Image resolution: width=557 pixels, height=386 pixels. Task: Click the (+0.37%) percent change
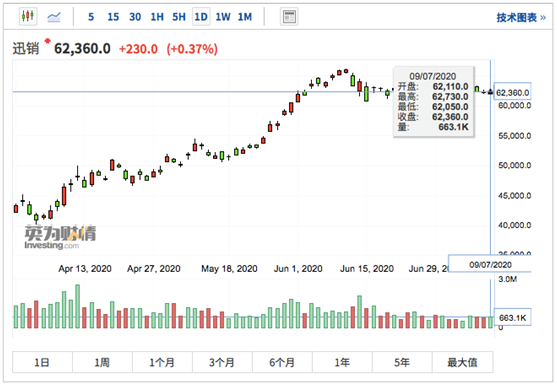192,49
